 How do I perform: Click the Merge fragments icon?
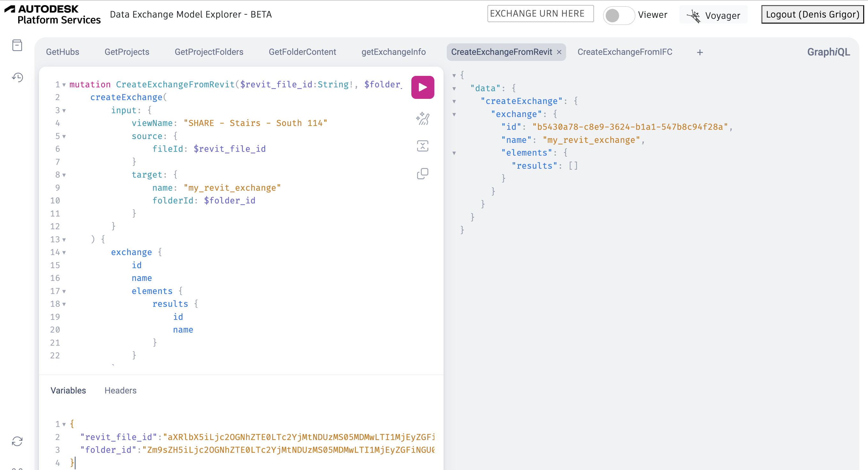(x=423, y=146)
